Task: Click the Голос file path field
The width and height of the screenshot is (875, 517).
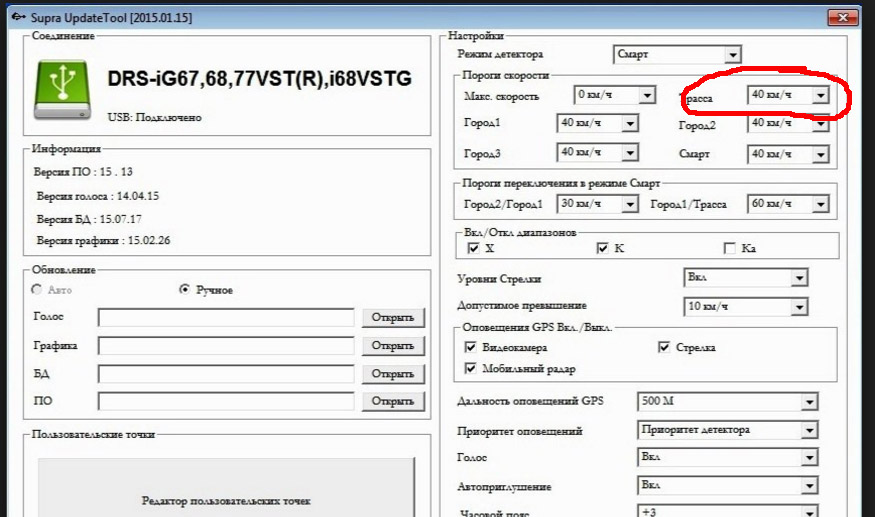Action: point(226,317)
